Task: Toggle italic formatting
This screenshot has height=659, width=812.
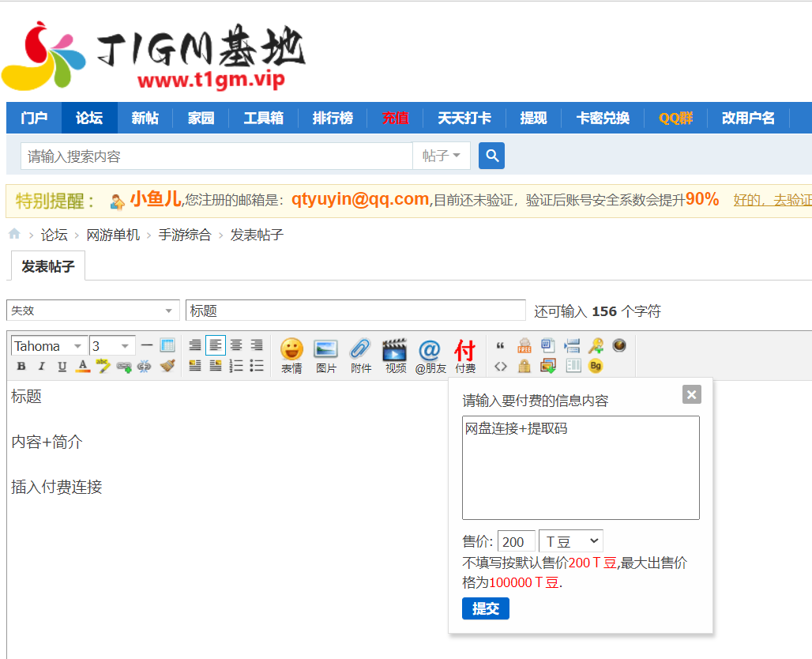Action: 40,366
